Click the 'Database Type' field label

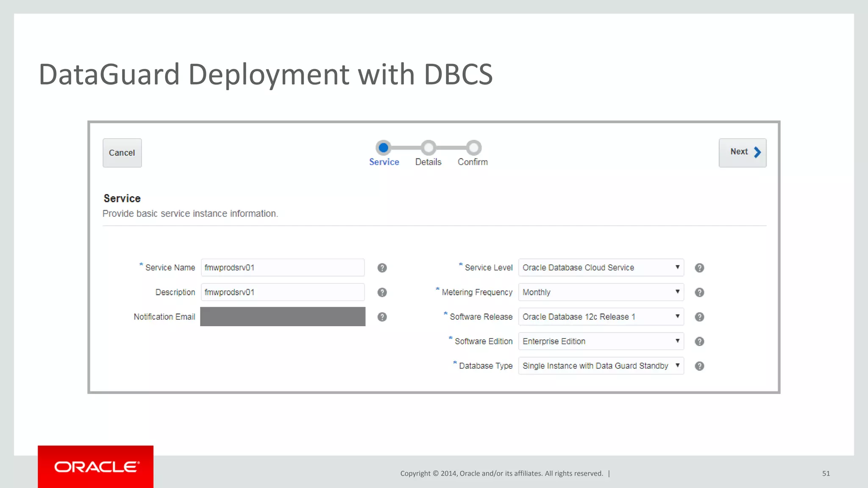486,366
